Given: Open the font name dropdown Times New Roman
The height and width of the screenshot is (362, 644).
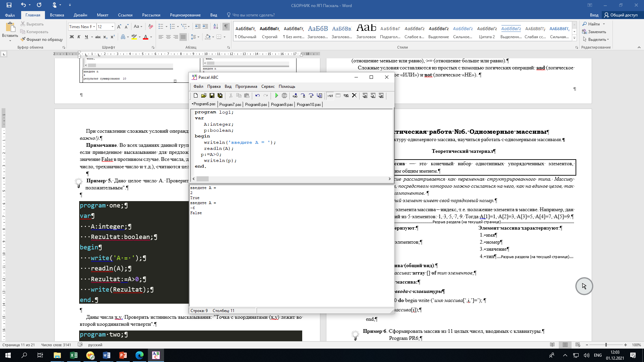Looking at the screenshot, I should coord(94,27).
